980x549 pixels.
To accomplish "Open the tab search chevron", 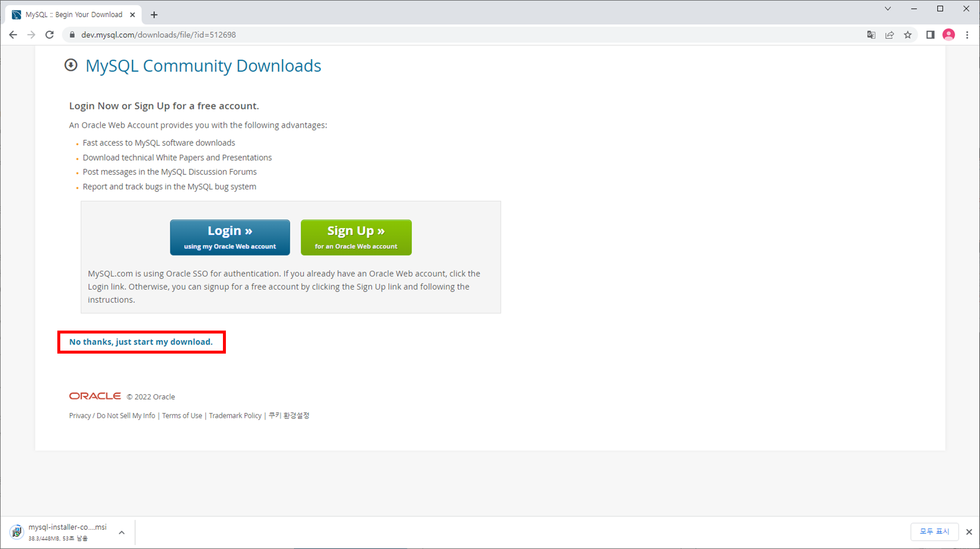I will pyautogui.click(x=887, y=9).
